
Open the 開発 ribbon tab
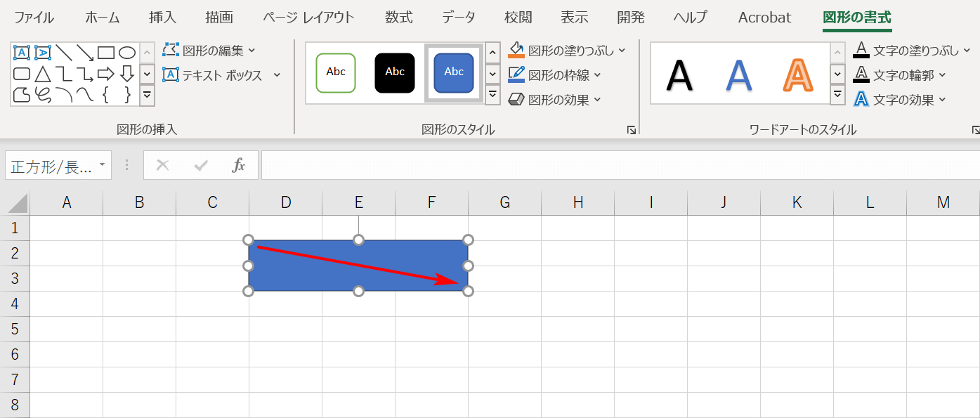630,18
